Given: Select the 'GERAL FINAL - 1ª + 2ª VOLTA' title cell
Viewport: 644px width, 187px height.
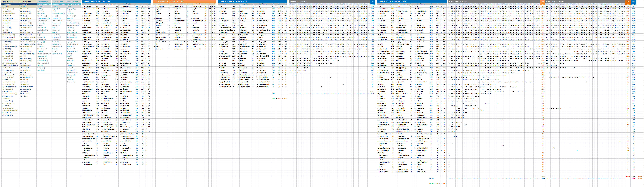Looking at the screenshot, I should [x=412, y=2].
